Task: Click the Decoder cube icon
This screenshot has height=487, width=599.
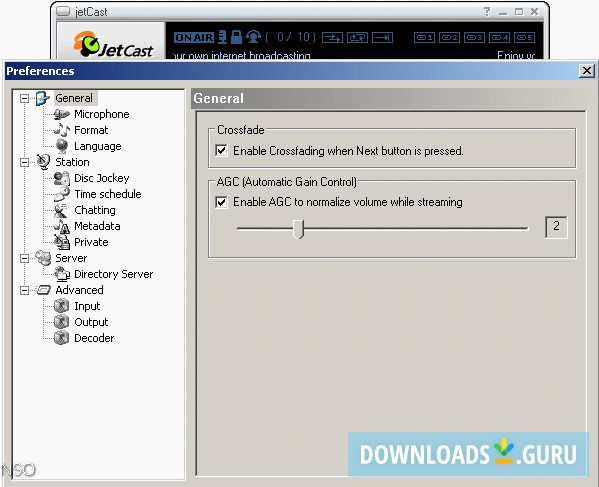Action: pos(61,338)
